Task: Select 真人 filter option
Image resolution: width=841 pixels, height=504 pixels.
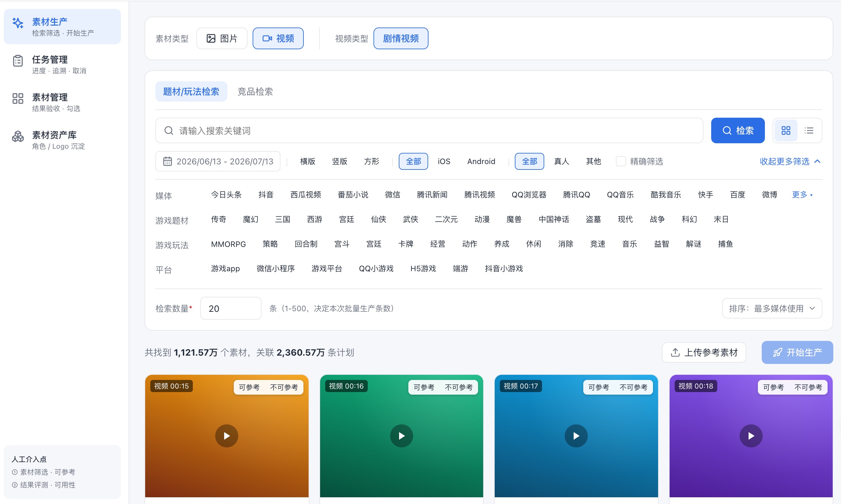Action: coord(562,161)
